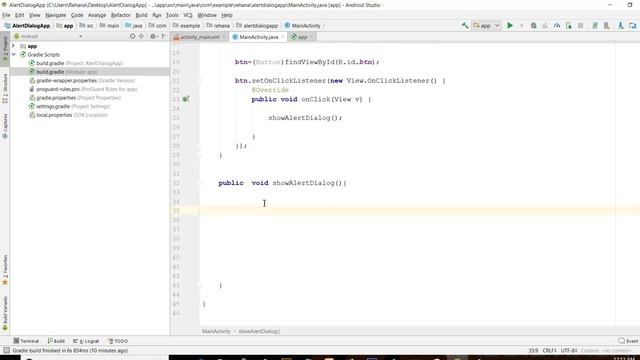Screen dimensions: 640x360
Task: Open the Refactor menu
Action: (x=120, y=15)
